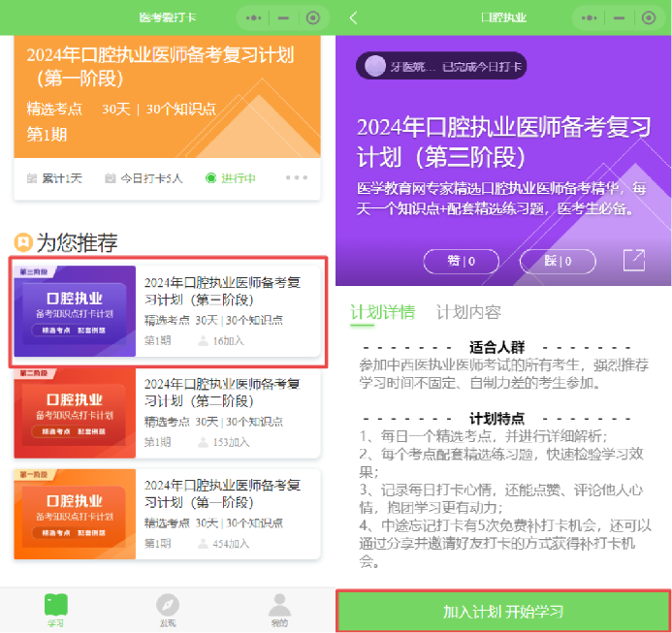672x633 pixels.
Task: Minimize the 医考爱打卡 mini-program
Action: 283,17
